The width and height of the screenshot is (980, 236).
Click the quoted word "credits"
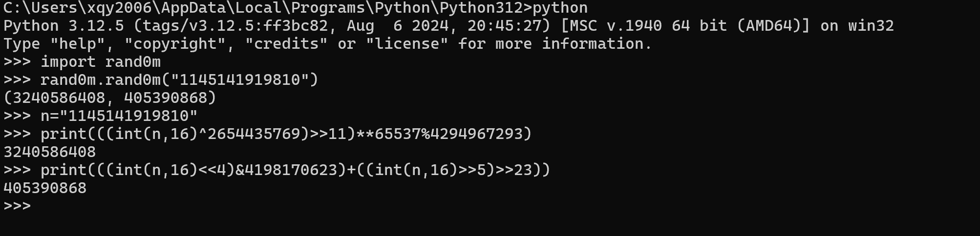[286, 44]
